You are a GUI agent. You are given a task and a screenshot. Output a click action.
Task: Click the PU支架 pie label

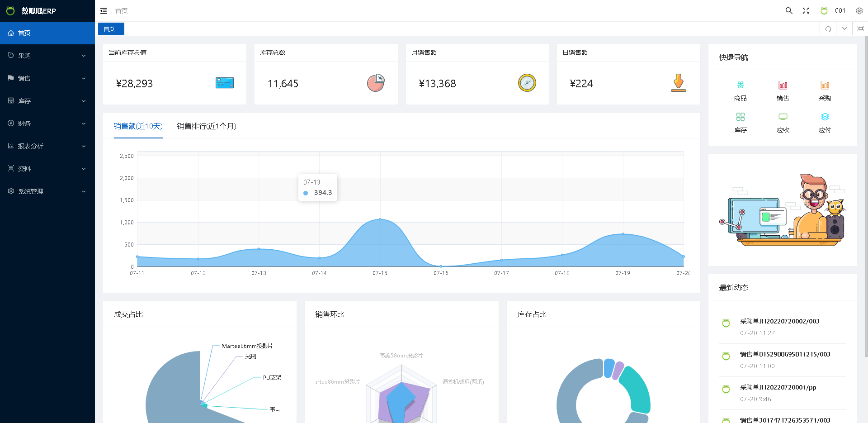click(x=272, y=377)
